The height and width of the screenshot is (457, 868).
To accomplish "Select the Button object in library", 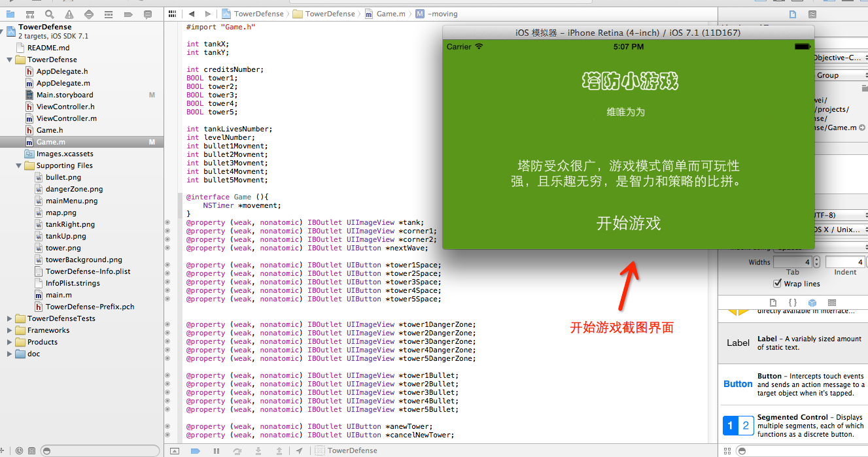I will point(794,384).
